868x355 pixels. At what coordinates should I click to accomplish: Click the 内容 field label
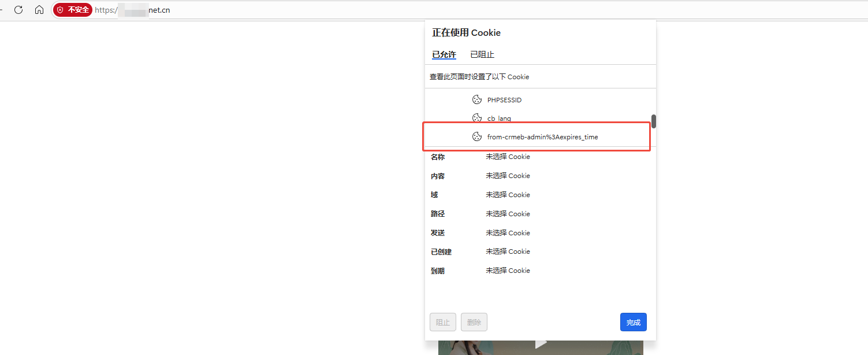click(438, 176)
